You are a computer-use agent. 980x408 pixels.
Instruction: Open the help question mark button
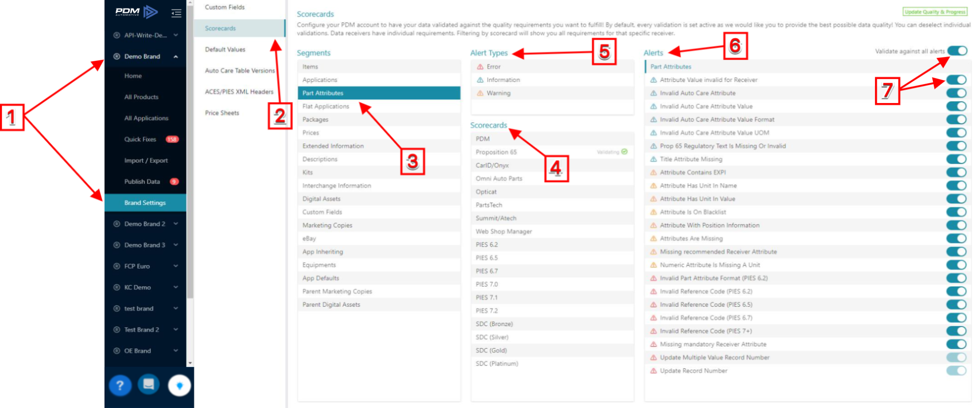(120, 386)
